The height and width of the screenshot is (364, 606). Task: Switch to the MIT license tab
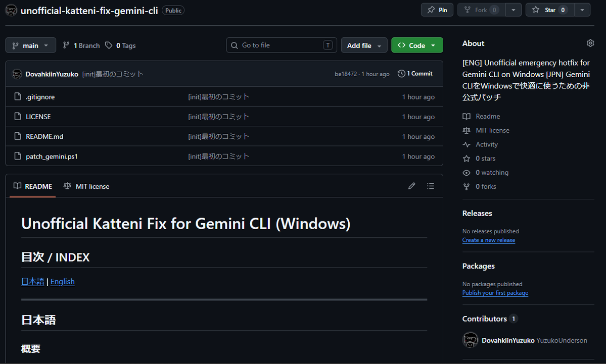point(86,186)
